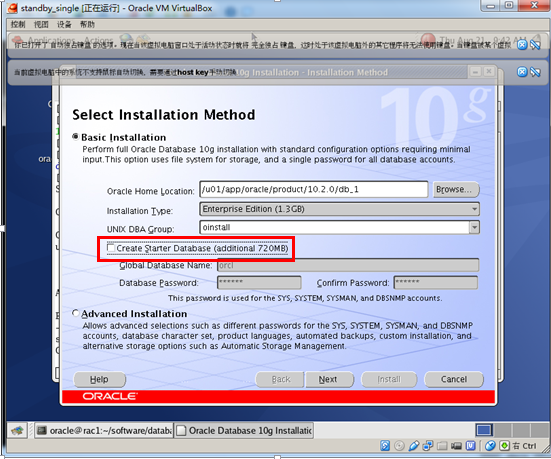Click the host key green arrow icon
This screenshot has width=551, height=459.
[504, 446]
